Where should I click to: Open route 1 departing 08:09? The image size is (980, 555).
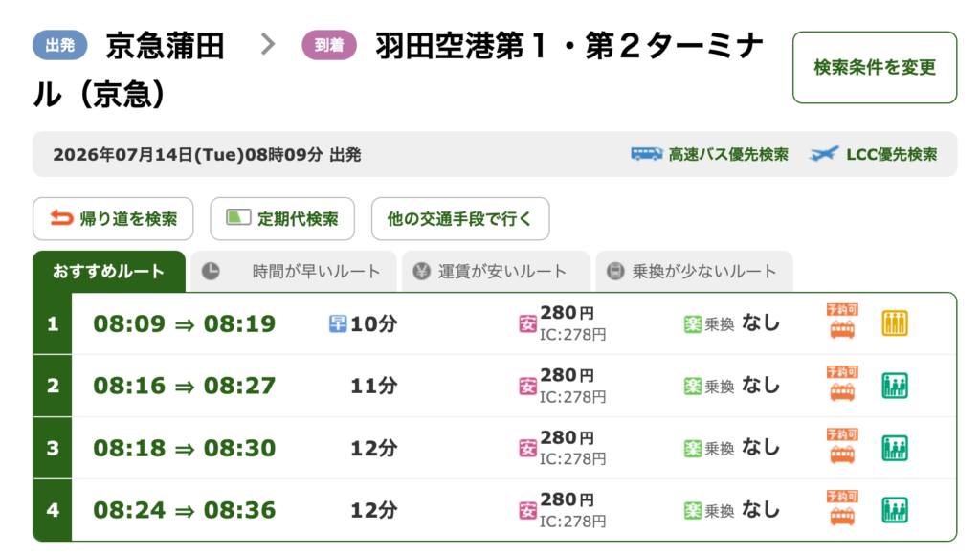(495, 323)
